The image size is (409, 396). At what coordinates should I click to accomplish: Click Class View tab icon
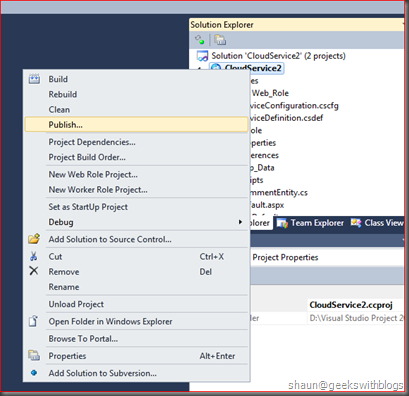(356, 223)
